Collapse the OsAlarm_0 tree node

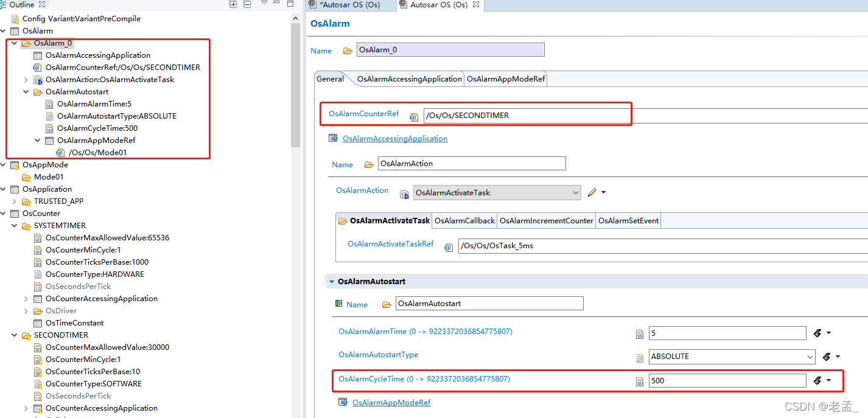pos(14,43)
